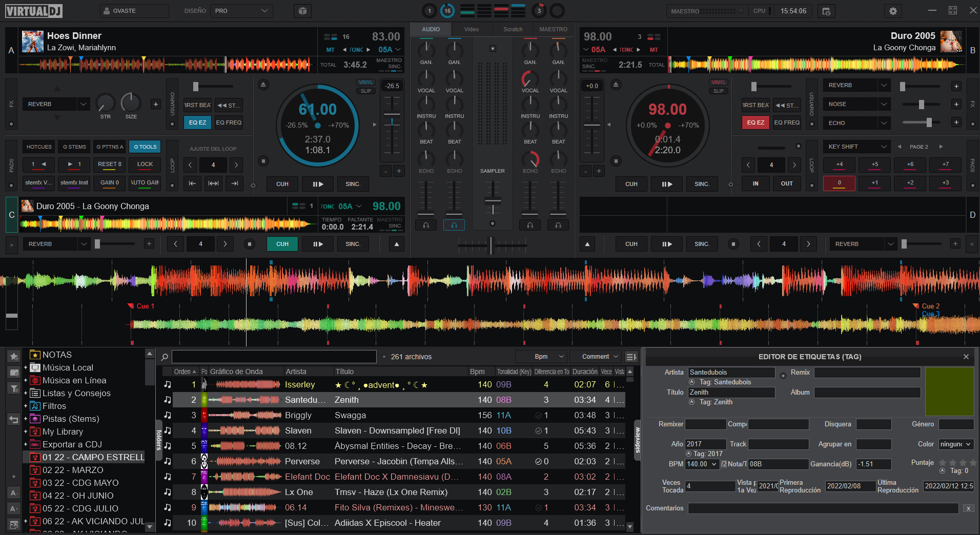The width and height of the screenshot is (980, 535).
Task: Switch to AUDIO mixer tab
Action: (x=431, y=29)
